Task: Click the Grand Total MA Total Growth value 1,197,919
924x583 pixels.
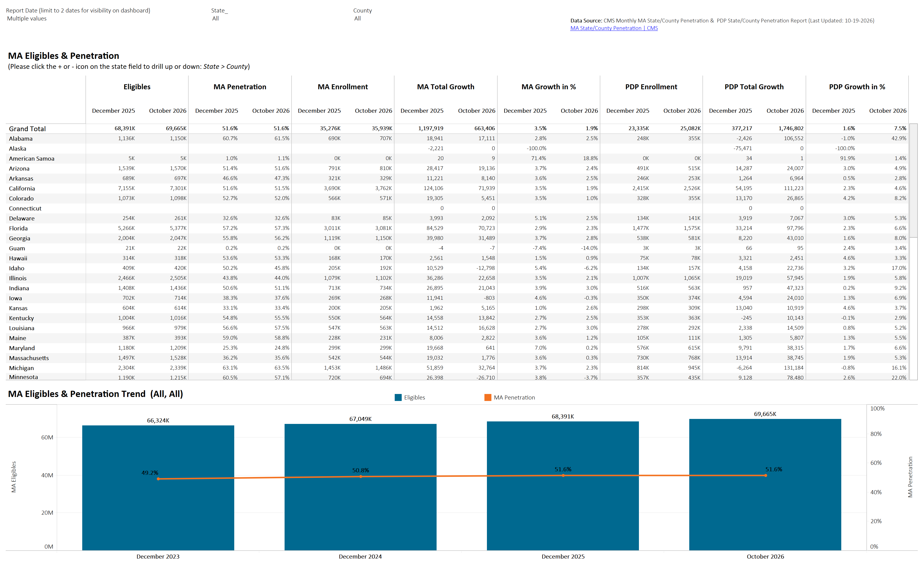Action: [x=431, y=128]
